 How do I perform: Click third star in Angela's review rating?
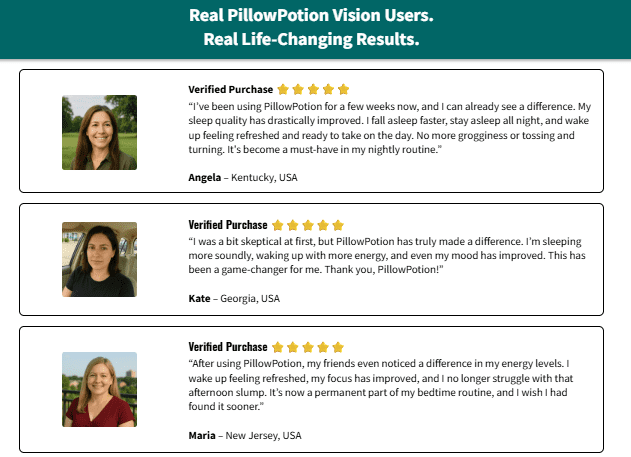click(313, 89)
